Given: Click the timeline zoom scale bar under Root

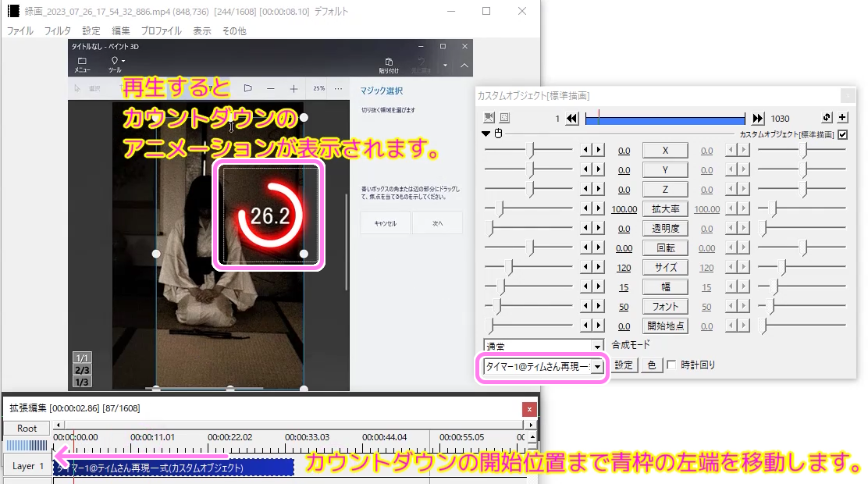Looking at the screenshot, I should click(27, 446).
